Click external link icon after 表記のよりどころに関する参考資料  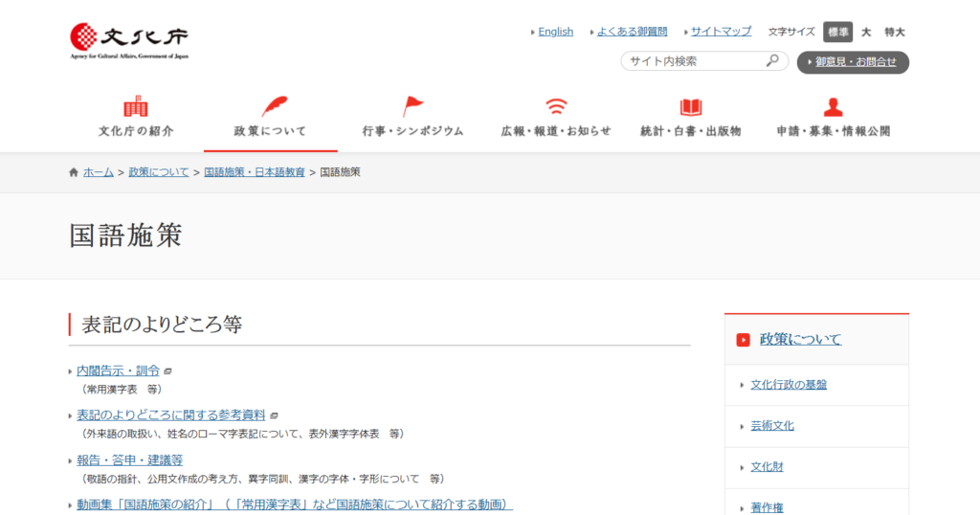[274, 415]
